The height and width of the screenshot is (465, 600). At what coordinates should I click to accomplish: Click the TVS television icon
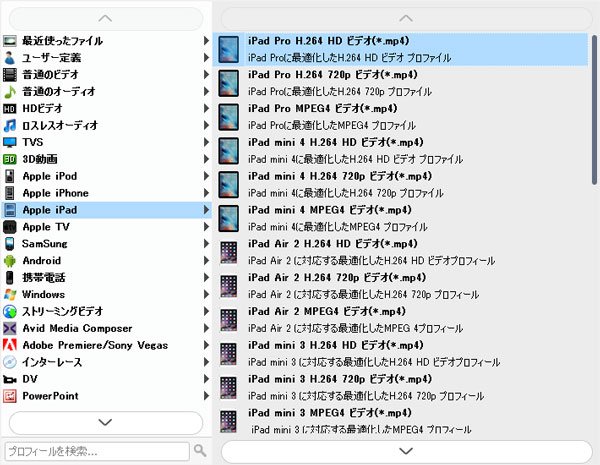[x=10, y=142]
